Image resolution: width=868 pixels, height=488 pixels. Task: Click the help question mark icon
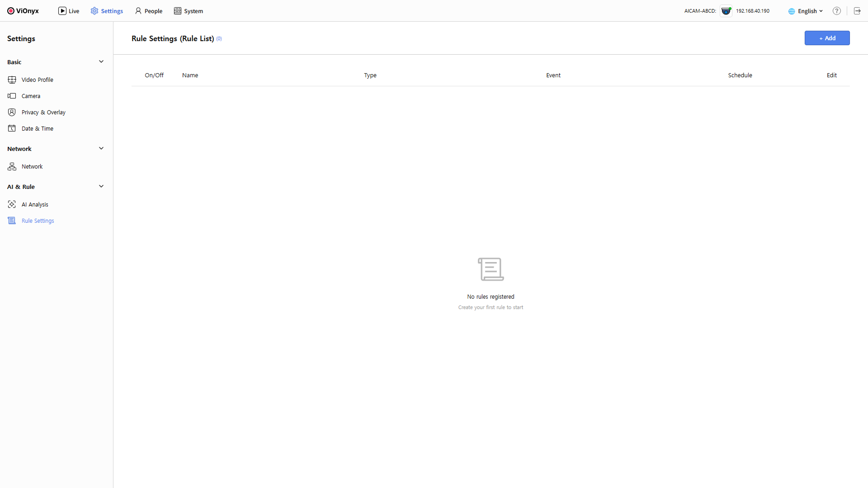tap(837, 11)
